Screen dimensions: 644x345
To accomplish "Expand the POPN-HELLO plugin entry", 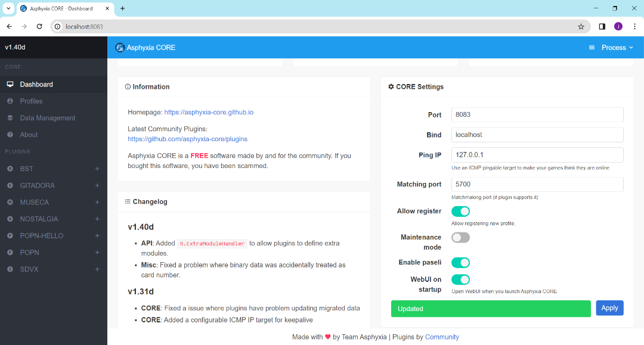I will coord(97,235).
